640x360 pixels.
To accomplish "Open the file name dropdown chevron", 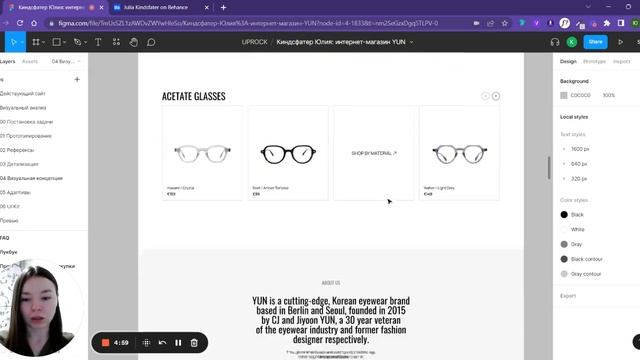I will point(411,42).
